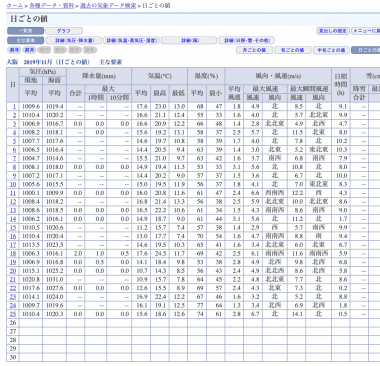Open day 1 link in the table
Image resolution: width=380 pixels, height=366 pixels.
pyautogui.click(x=14, y=106)
